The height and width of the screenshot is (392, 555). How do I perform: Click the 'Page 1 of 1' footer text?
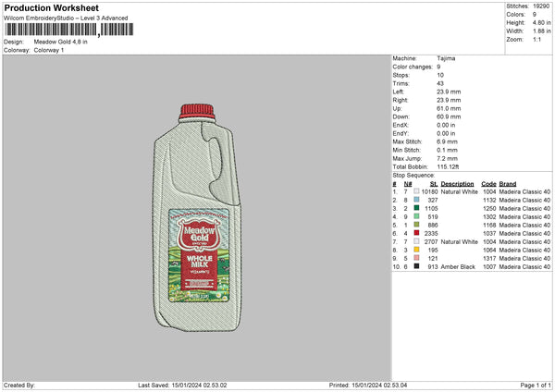(536, 386)
